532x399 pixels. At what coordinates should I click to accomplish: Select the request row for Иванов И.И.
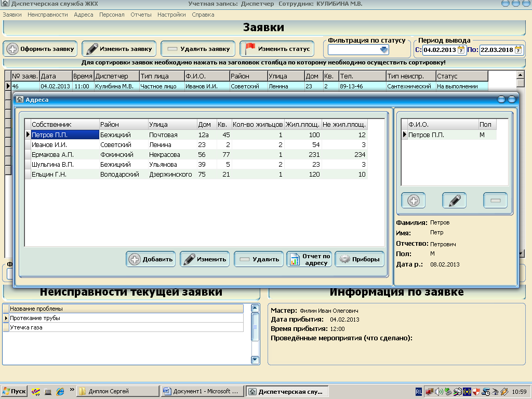[x=249, y=86]
